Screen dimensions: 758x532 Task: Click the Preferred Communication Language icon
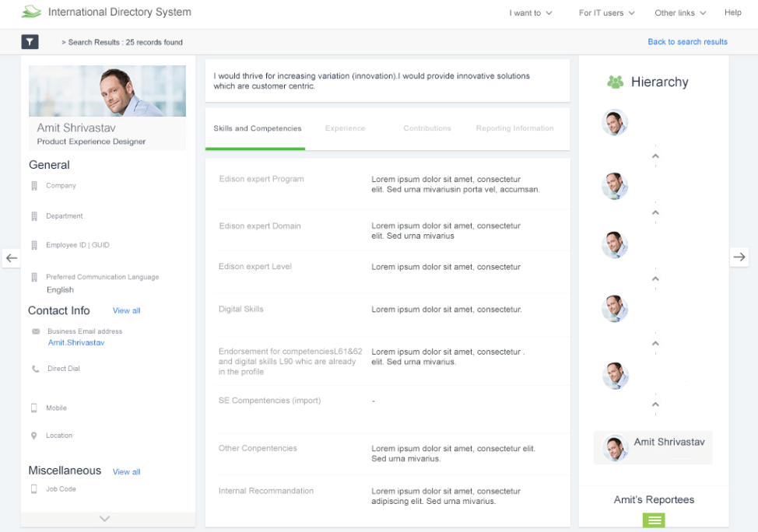click(x=34, y=277)
